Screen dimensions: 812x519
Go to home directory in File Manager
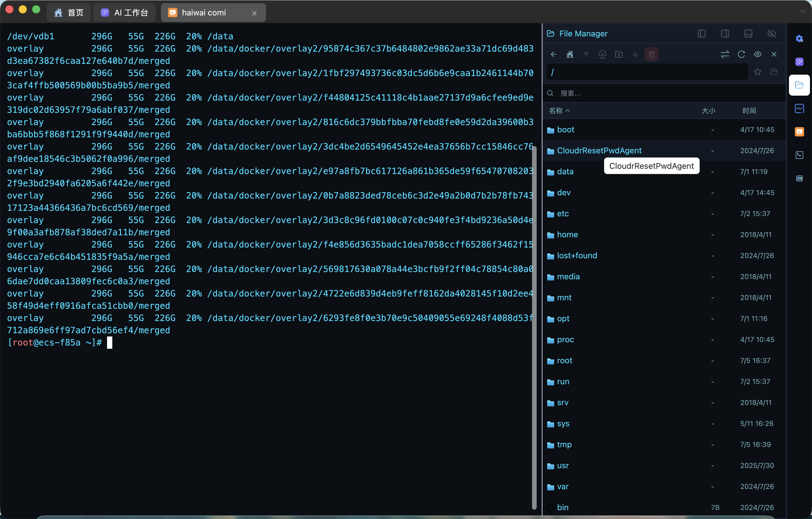[x=570, y=54]
